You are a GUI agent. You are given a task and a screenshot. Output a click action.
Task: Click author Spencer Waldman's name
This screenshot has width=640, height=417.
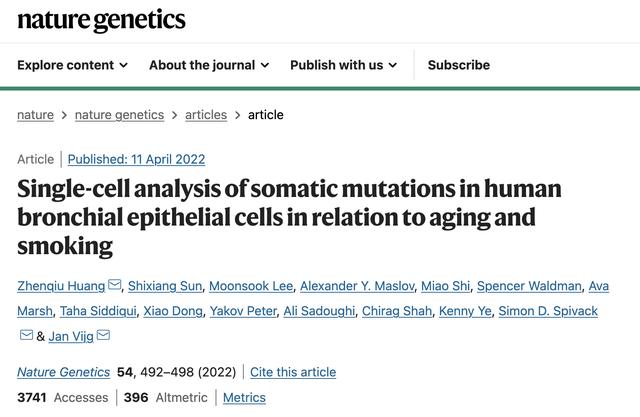[529, 286]
